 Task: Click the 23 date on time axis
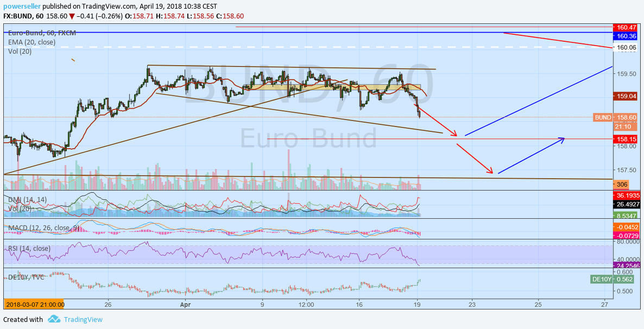pyautogui.click(x=472, y=305)
